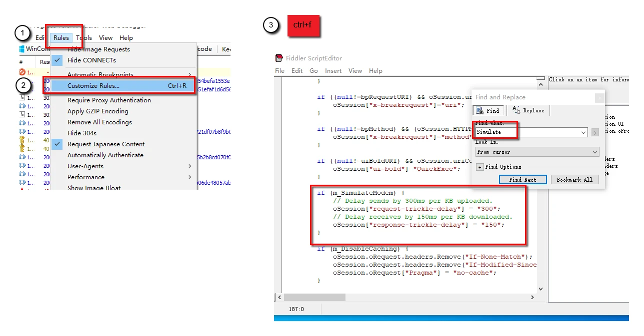Switch to the Find tab

tap(489, 111)
